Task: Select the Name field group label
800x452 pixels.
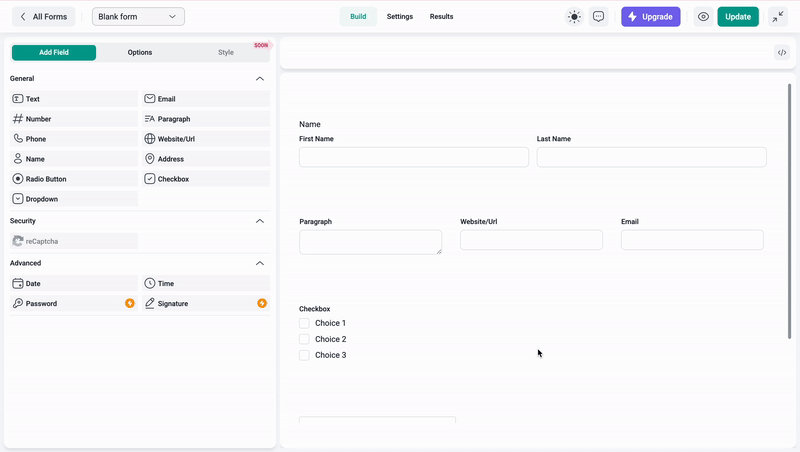Action: click(x=310, y=124)
